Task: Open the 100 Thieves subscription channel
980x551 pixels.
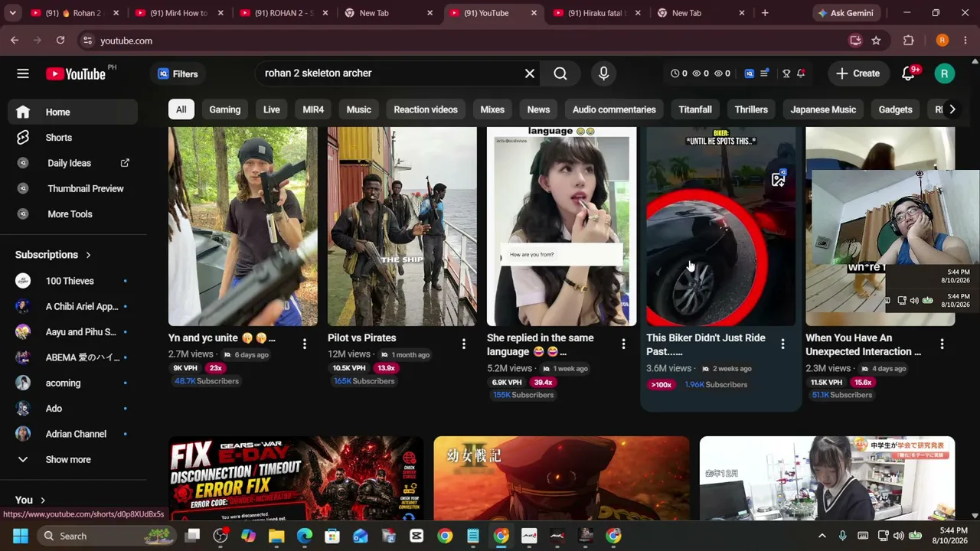Action: [73, 281]
